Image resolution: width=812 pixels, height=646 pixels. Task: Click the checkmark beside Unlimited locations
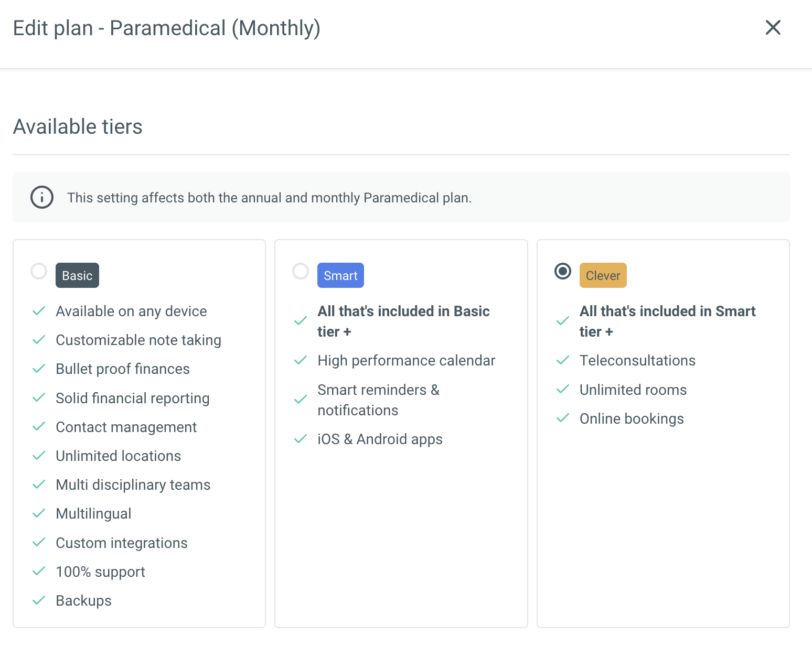pyautogui.click(x=39, y=456)
